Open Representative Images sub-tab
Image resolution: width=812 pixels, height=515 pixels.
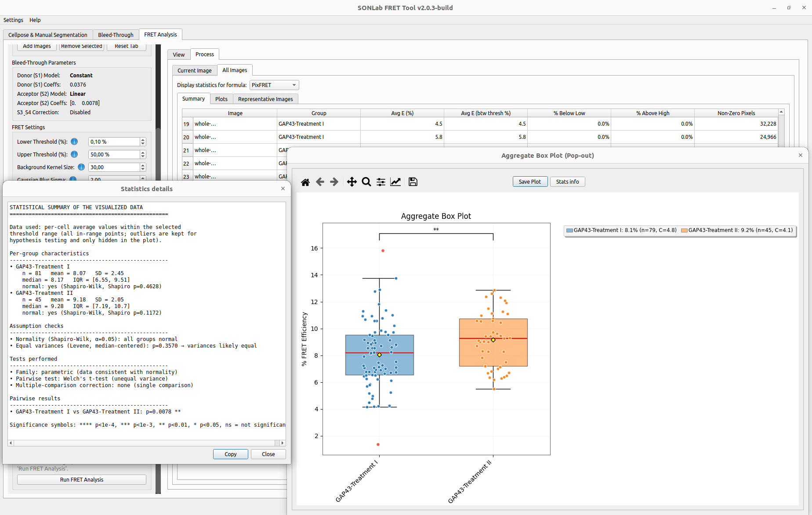(x=265, y=99)
